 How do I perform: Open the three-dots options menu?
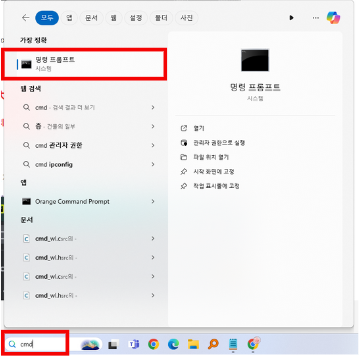pyautogui.click(x=316, y=18)
